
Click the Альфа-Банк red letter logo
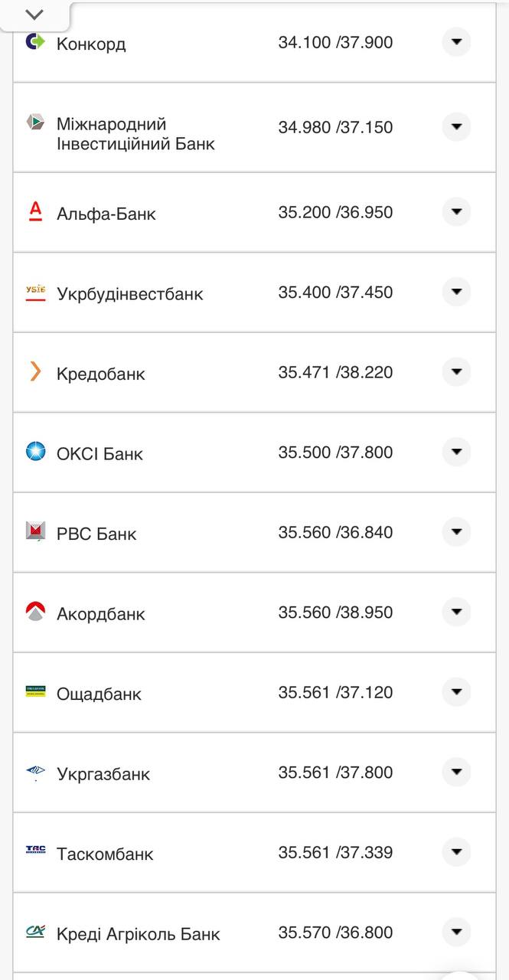[x=35, y=211]
